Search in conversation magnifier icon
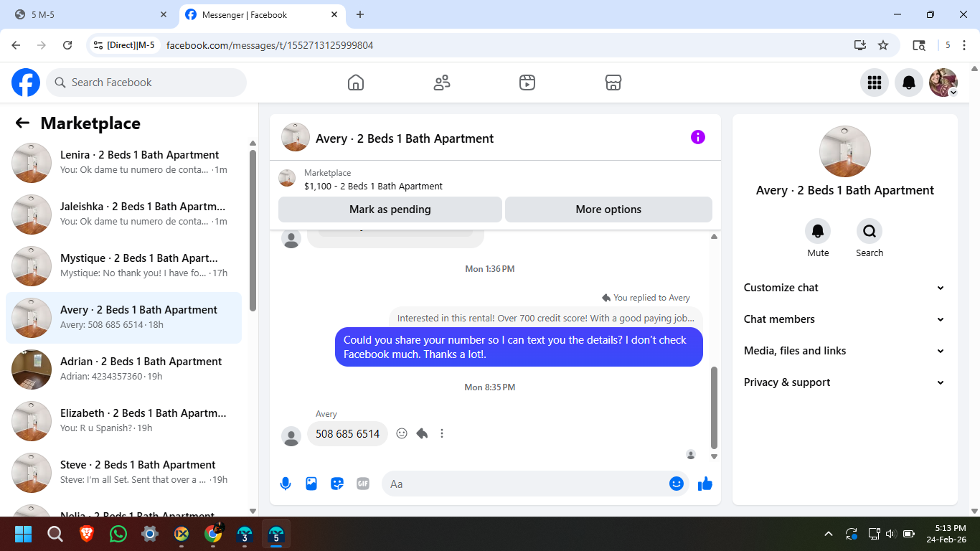This screenshot has width=980, height=551. pyautogui.click(x=870, y=231)
